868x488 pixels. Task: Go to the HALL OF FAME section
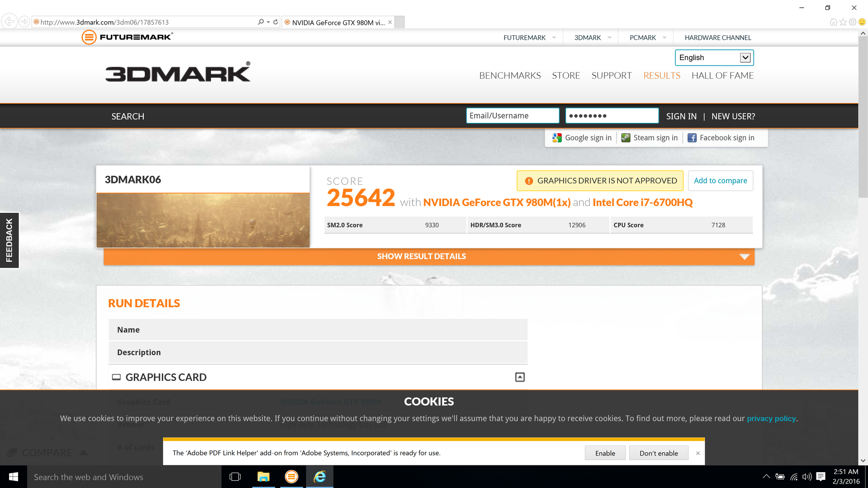(x=722, y=75)
